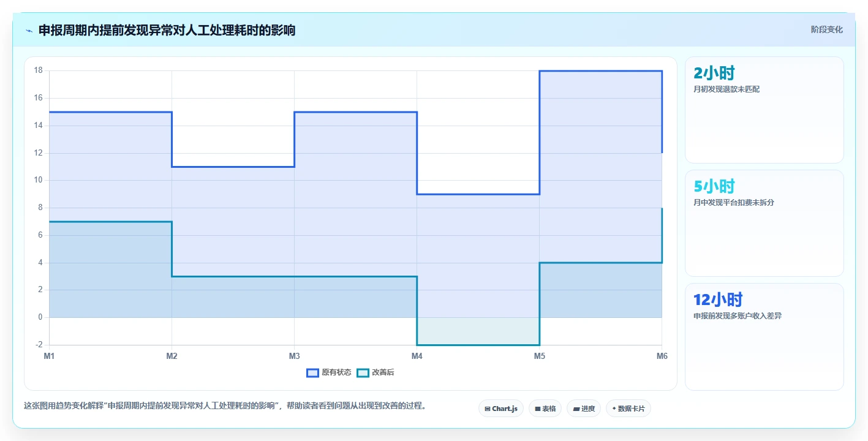Open the 12小时 summary card

(x=764, y=336)
